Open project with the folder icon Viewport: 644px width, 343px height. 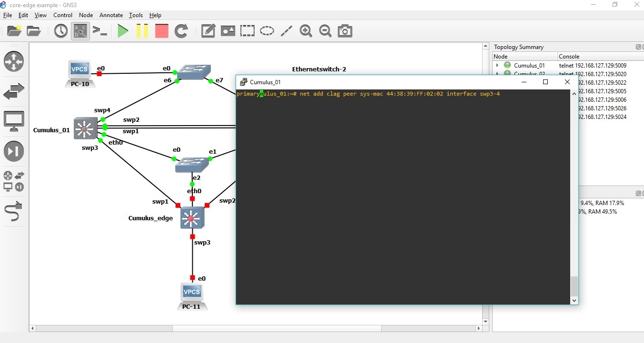(34, 31)
